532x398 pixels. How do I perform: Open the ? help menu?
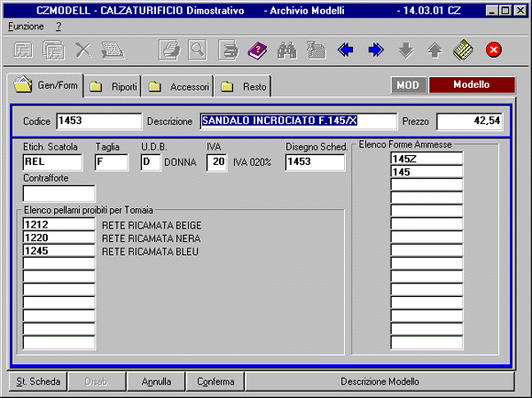(x=59, y=27)
